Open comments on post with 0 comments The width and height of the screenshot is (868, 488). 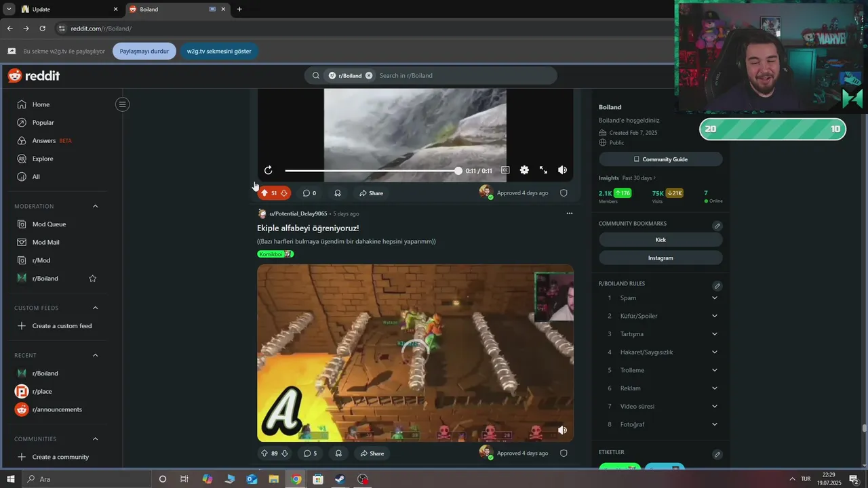point(309,193)
